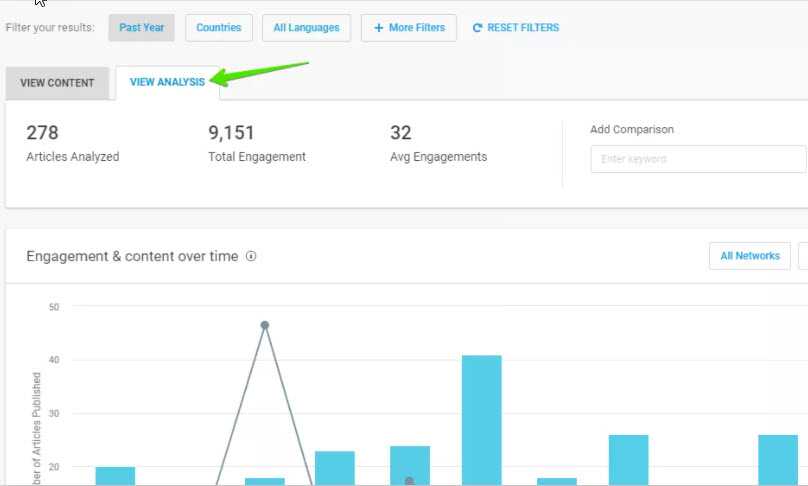Click the short bar beneath the line peak
This screenshot has height=486, width=808.
coord(265,481)
